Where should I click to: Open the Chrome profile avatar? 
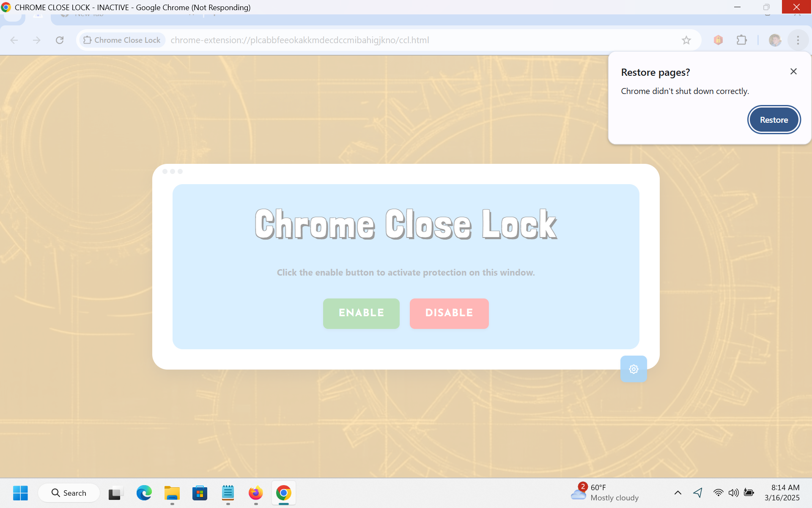(x=775, y=40)
